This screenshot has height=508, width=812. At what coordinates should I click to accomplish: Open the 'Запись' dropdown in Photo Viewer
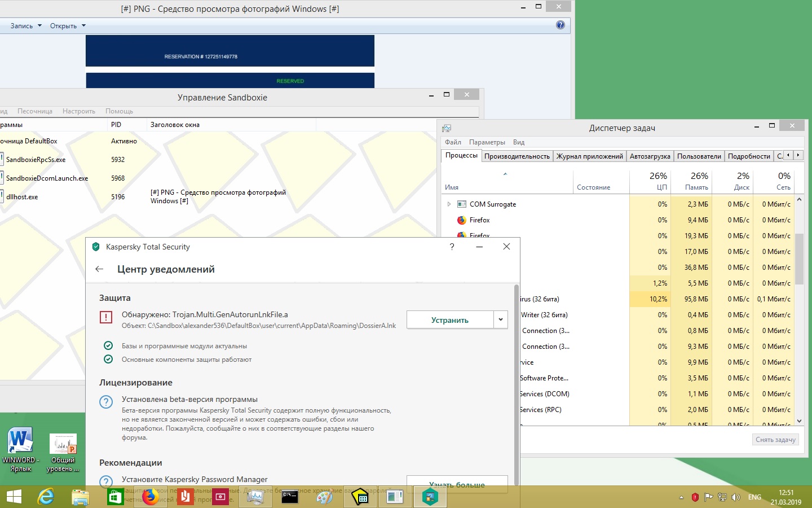click(x=26, y=26)
